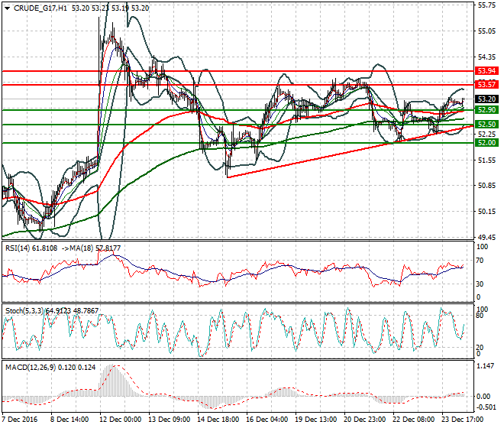Select the 53.57 red resistance label

tap(486, 85)
